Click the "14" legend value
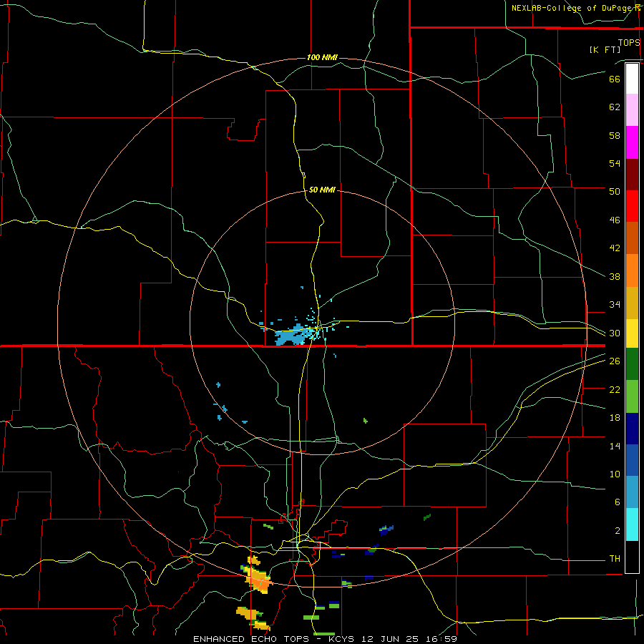This screenshot has height=644, width=644. [x=615, y=446]
